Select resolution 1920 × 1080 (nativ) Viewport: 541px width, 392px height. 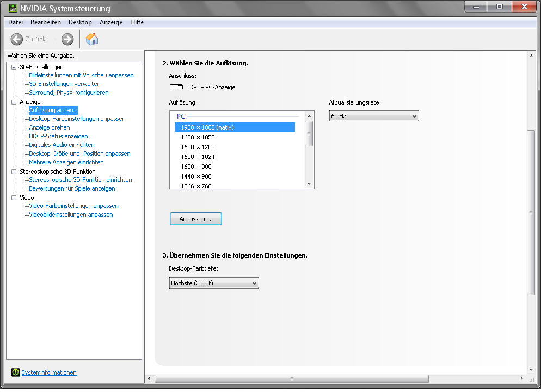point(235,127)
